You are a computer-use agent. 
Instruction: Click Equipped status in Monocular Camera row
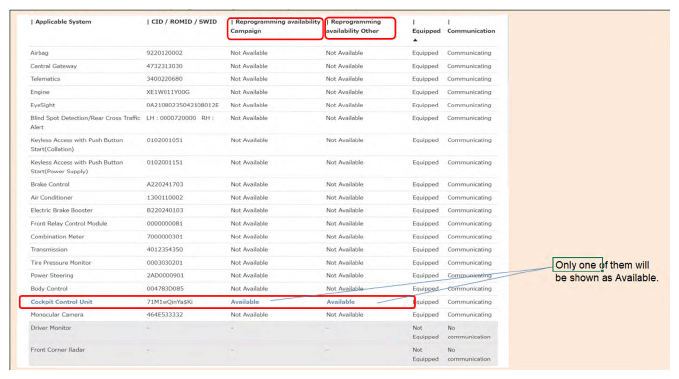[426, 315]
